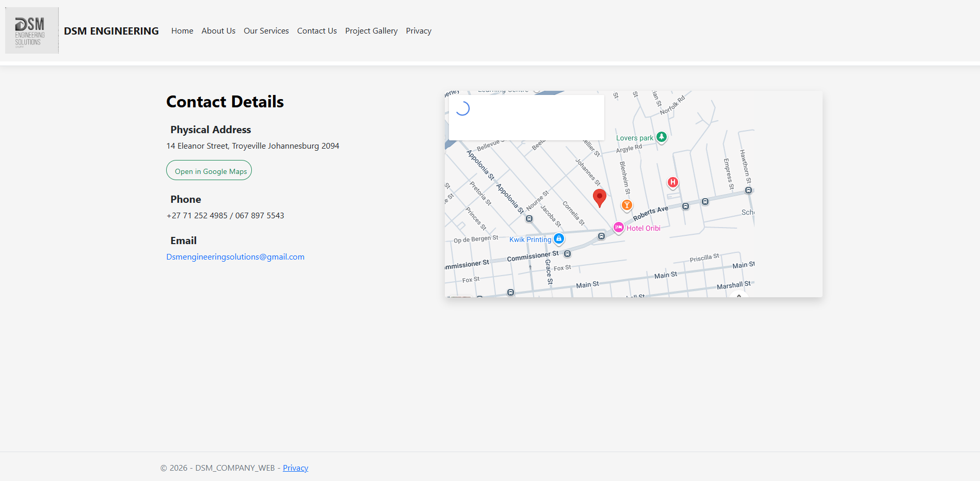Viewport: 980px width, 481px height.
Task: Open the Project Gallery page
Action: 372,31
